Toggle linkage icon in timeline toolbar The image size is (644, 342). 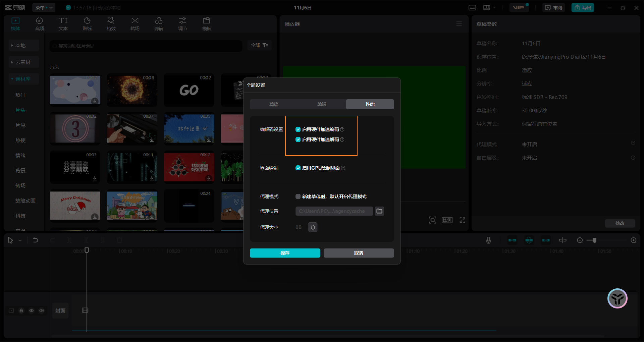[x=546, y=240]
